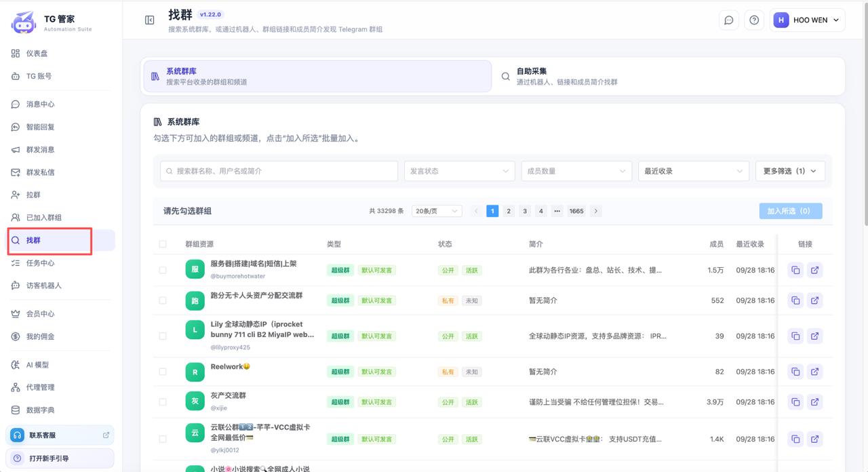Image resolution: width=868 pixels, height=472 pixels.
Task: Open the help question mark icon
Action: point(754,20)
